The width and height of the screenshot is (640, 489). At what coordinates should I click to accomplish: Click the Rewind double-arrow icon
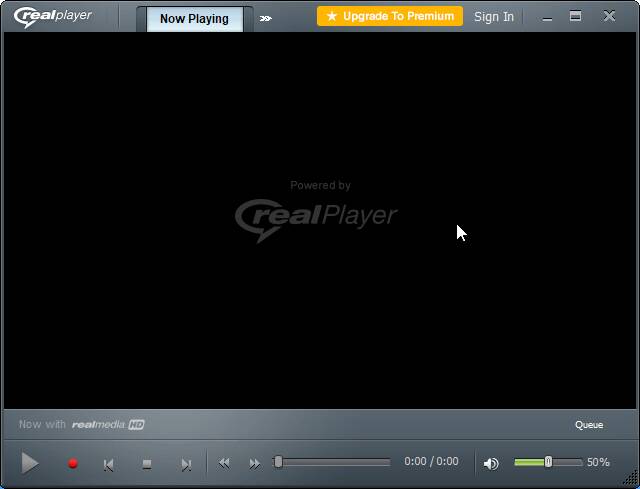point(224,463)
